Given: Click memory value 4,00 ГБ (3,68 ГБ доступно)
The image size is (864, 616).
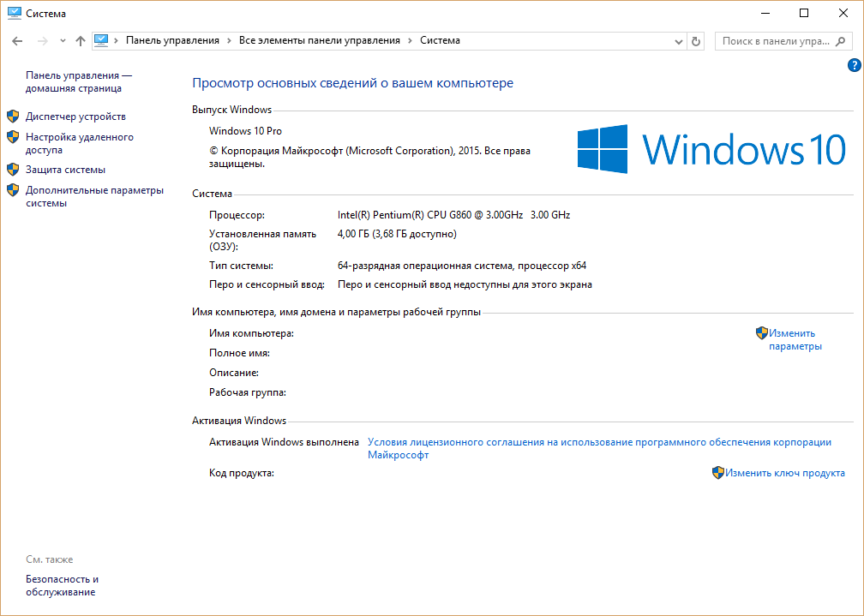Looking at the screenshot, I should 397,234.
